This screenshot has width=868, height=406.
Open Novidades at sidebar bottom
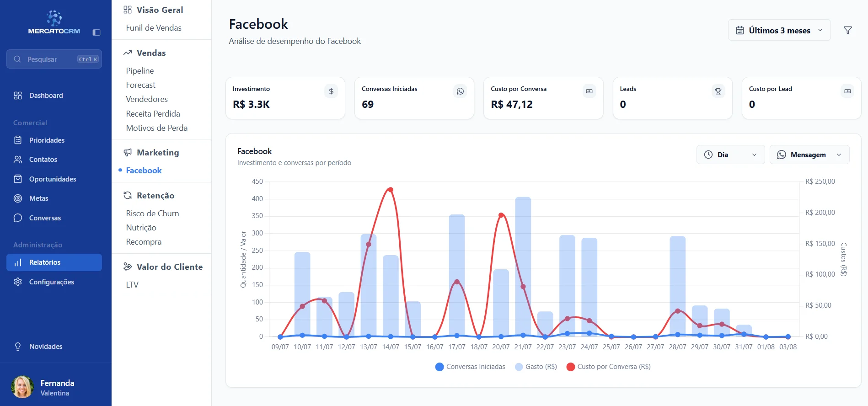coord(54,347)
